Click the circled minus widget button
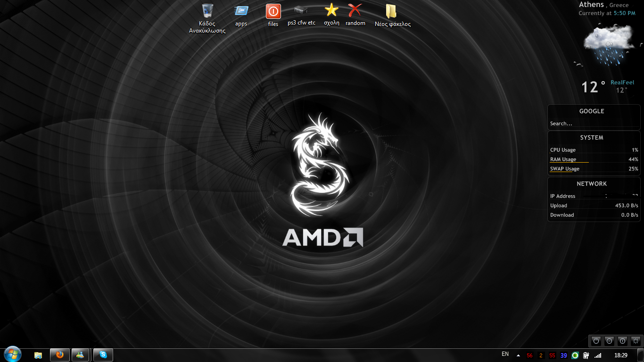The image size is (644, 362). pyautogui.click(x=609, y=341)
